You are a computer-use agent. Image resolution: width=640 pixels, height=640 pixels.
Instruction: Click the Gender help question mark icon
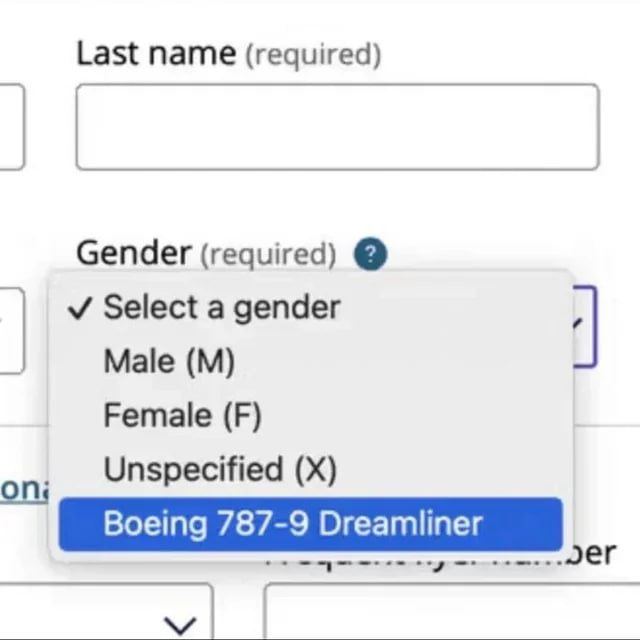tap(370, 254)
